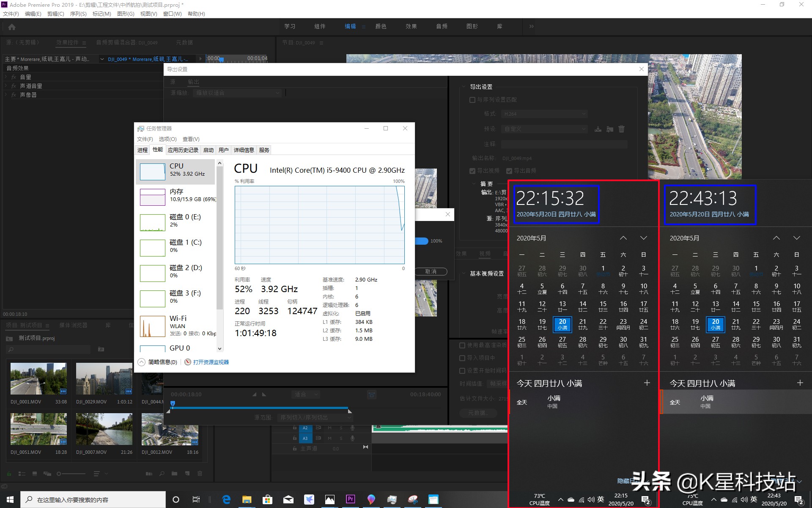
Task: Click the Premiere Home icon
Action: (x=12, y=27)
